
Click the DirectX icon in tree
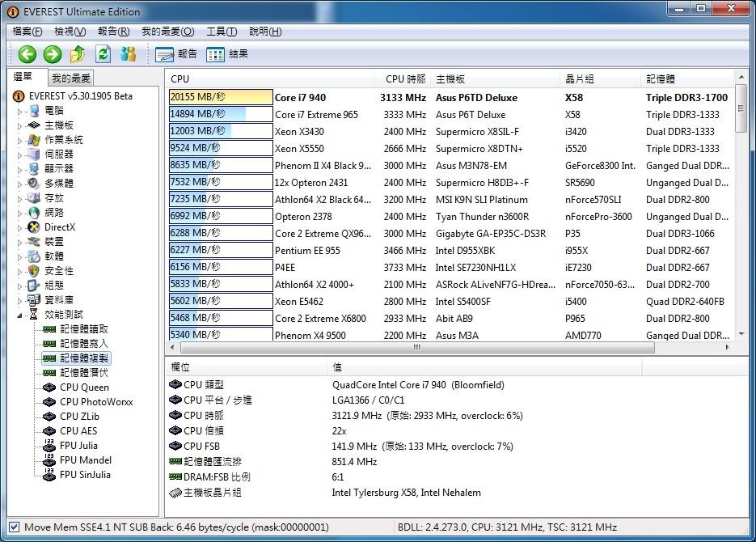click(34, 227)
